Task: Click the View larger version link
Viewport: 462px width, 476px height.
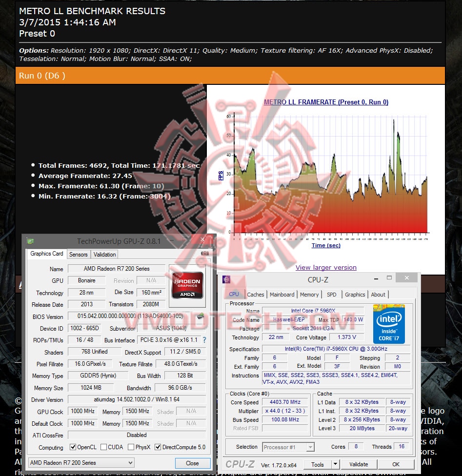Action: 326,267
